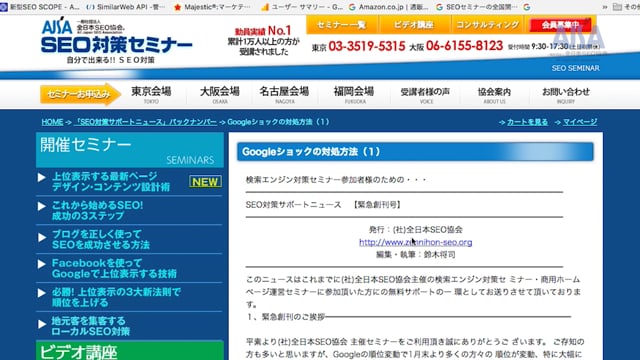Image resolution: width=640 pixels, height=360 pixels.
Task: Click the ユーザー サマリー analytics bookmark
Action: coord(302,7)
